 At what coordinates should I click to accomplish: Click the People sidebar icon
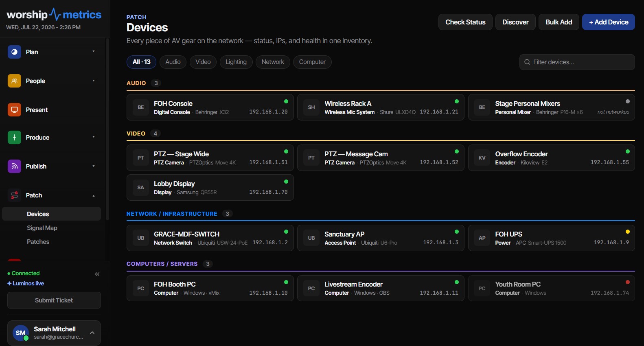point(14,81)
